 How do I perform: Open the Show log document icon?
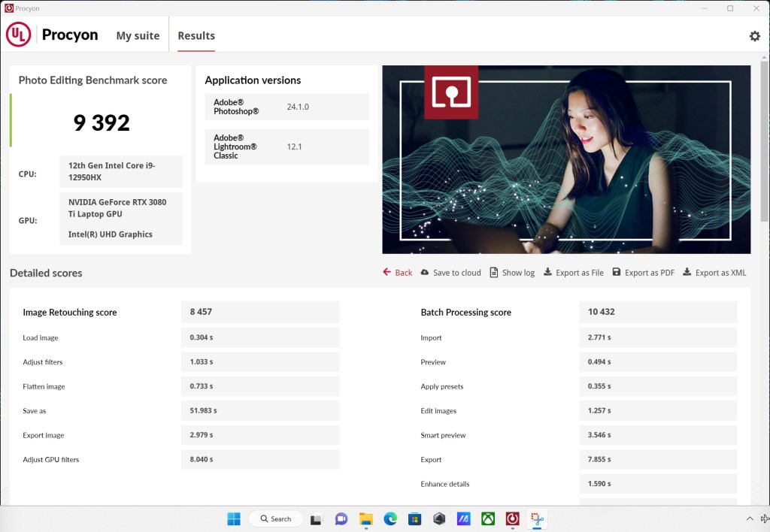coord(496,273)
